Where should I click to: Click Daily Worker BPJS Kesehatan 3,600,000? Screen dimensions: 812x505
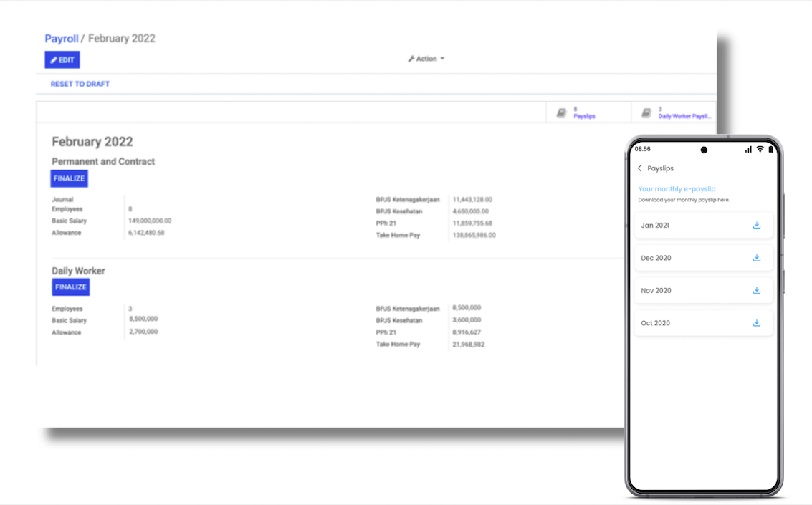coord(466,319)
